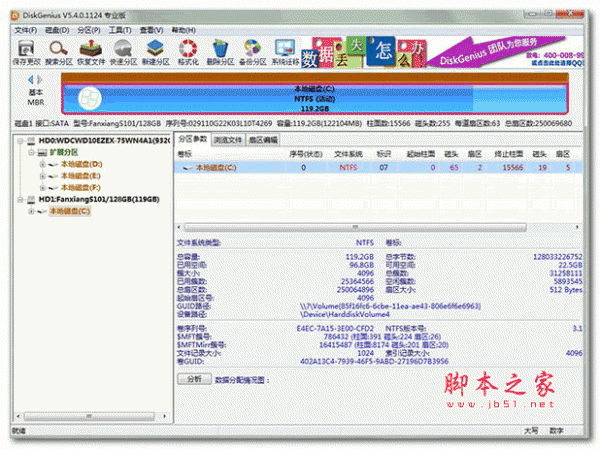Expand the 本地磁盘(D:) tree node
The image size is (600, 449).
click(42, 165)
